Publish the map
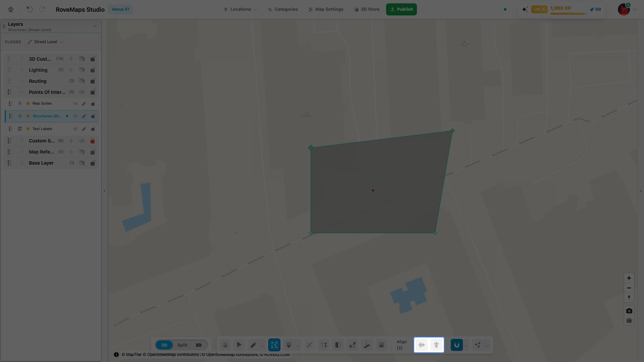 pos(401,9)
